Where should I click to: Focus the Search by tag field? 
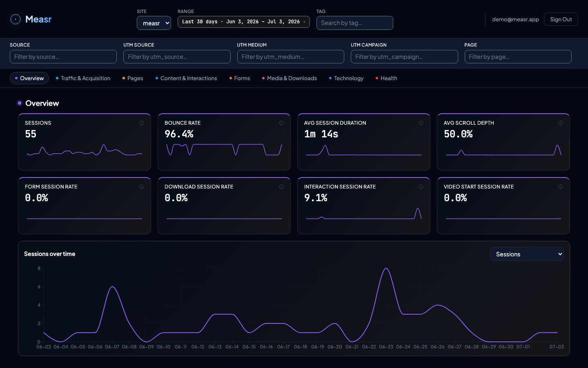[x=355, y=23]
